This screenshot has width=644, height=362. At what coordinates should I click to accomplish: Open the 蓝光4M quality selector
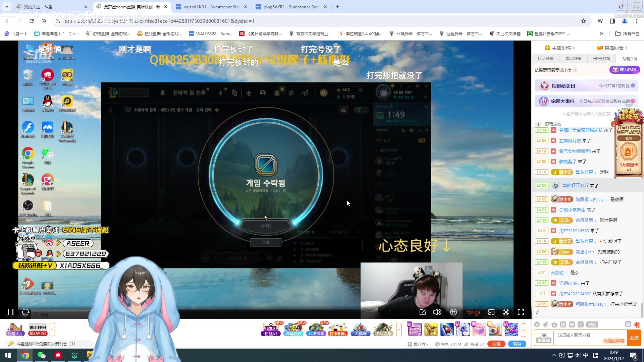pyautogui.click(x=473, y=312)
